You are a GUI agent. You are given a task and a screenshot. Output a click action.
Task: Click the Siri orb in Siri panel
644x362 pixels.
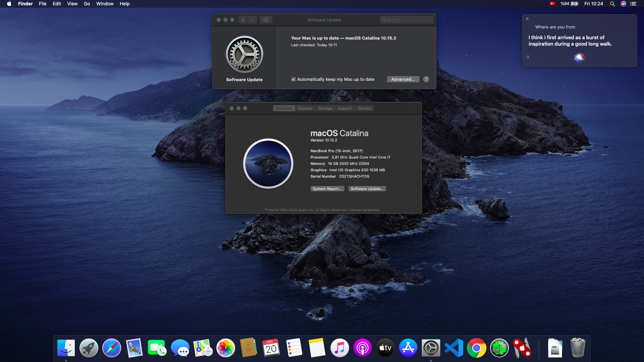pyautogui.click(x=579, y=58)
